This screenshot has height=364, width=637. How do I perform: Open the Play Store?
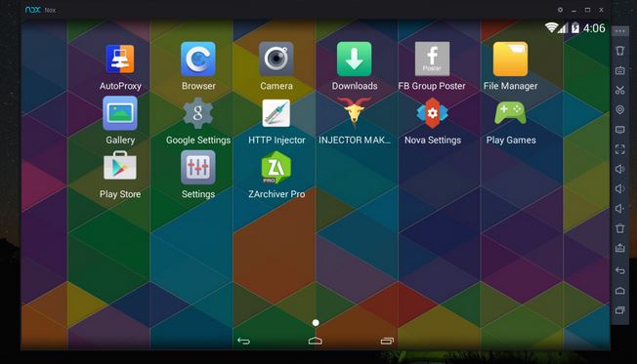[x=120, y=166]
